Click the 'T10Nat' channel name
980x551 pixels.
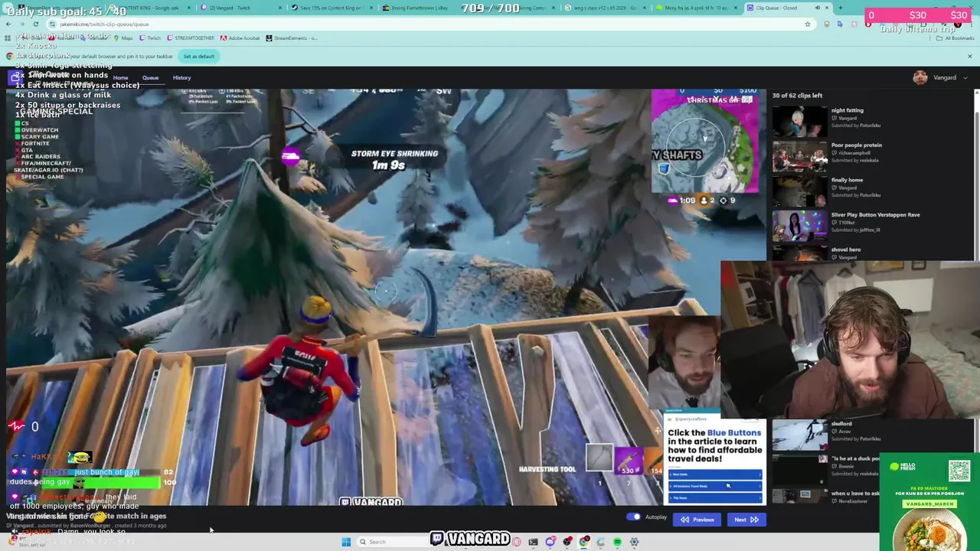[x=846, y=223]
